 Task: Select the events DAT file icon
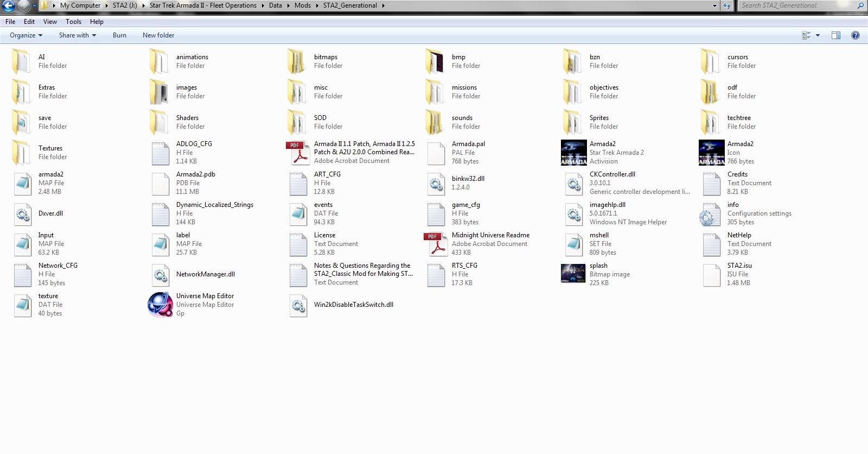tap(298, 213)
